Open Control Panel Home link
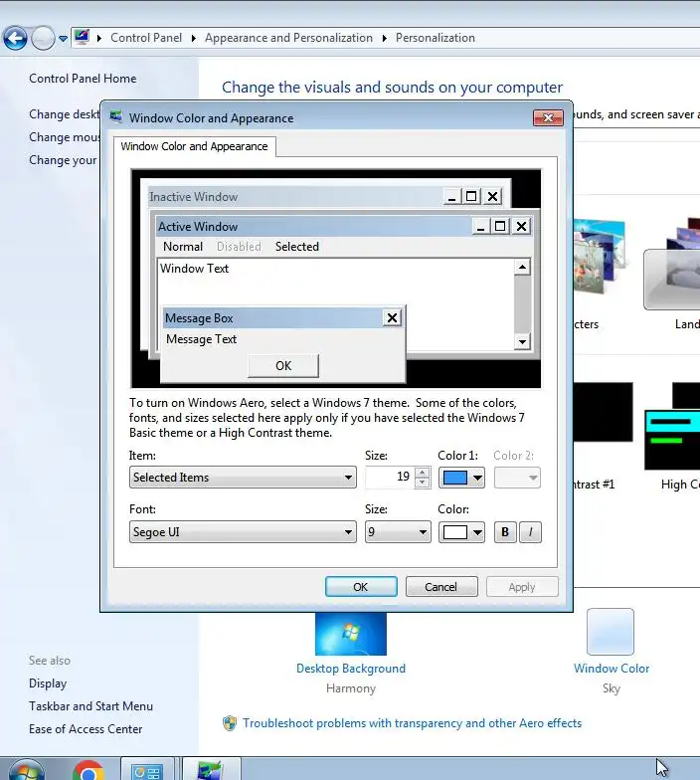Screen dimensions: 700x780 pyautogui.click(x=83, y=78)
